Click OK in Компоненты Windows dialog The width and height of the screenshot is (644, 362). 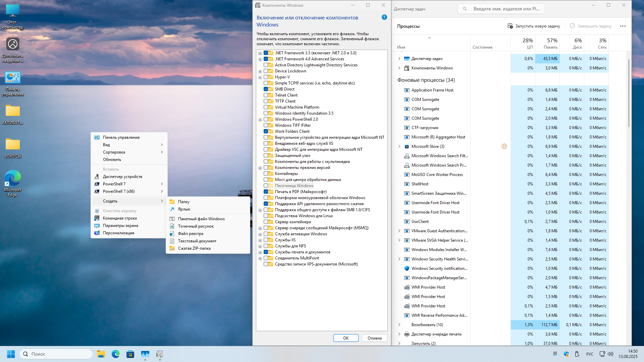coord(346,338)
